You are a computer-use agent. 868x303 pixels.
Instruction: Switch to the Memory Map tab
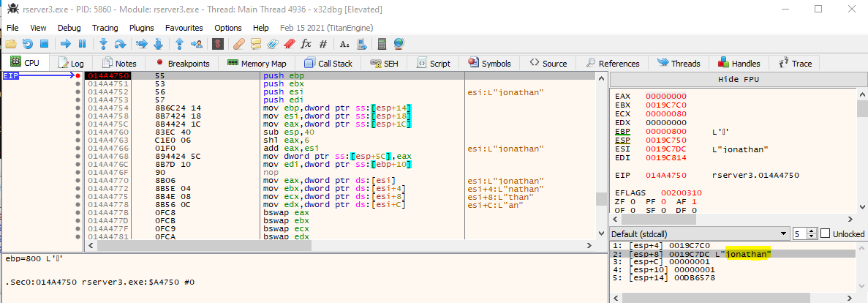257,63
